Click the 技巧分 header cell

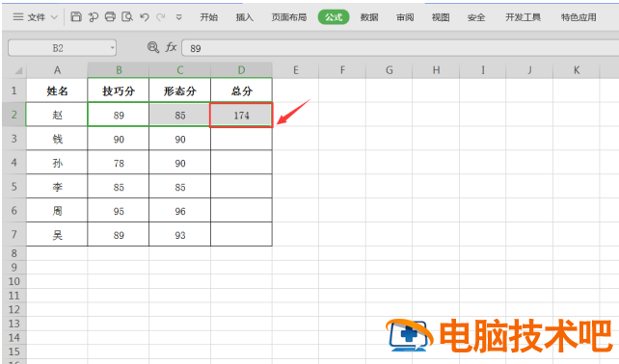point(119,91)
